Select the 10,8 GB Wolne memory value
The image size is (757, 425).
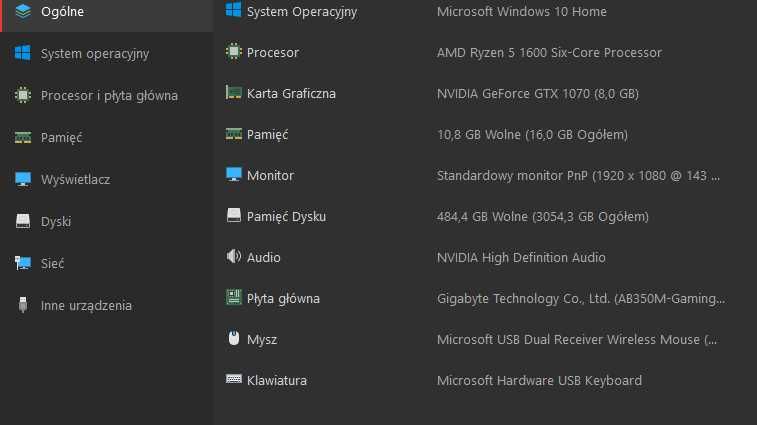point(533,135)
